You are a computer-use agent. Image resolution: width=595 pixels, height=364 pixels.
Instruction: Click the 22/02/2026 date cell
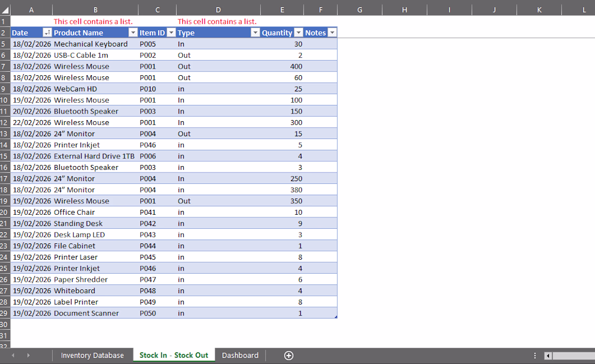point(31,123)
